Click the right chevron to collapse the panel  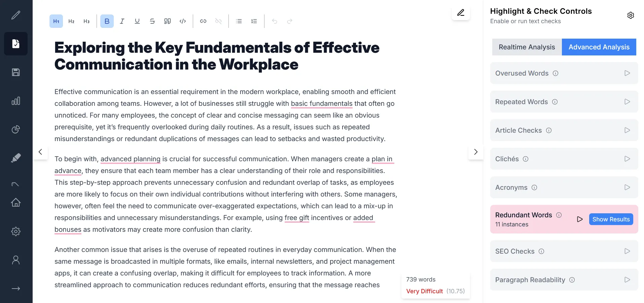point(475,152)
